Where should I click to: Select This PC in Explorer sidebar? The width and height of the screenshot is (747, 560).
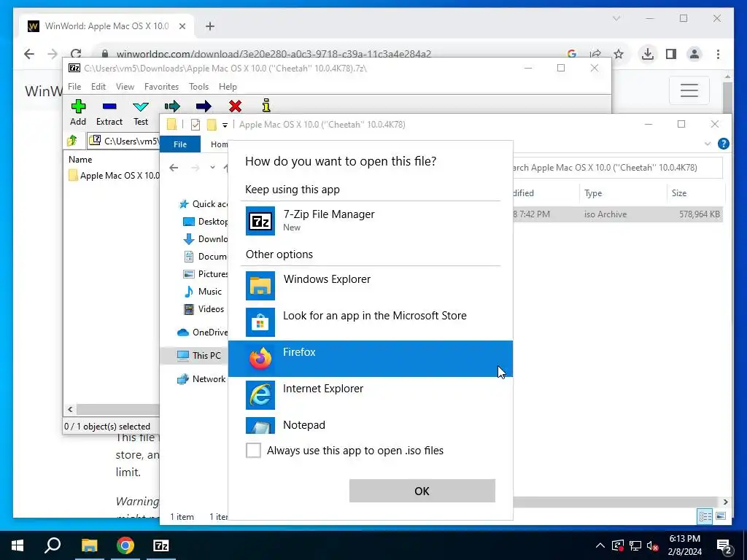pos(195,355)
